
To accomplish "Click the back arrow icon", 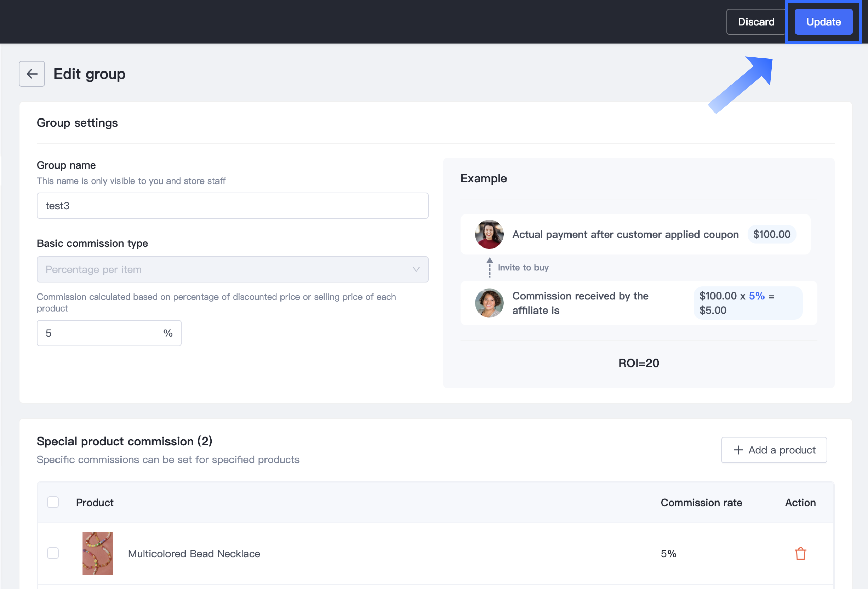I will 32,74.
